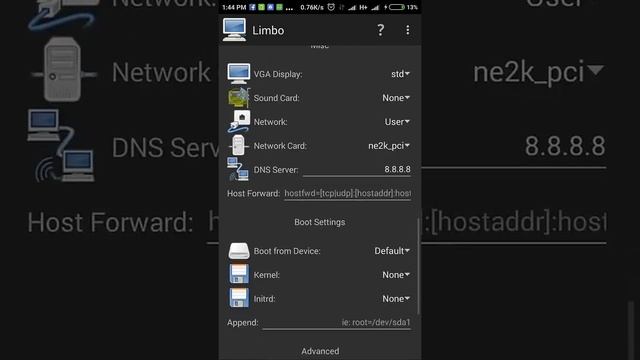Click the Network cable icon
Image resolution: width=640 pixels, height=360 pixels.
(x=239, y=122)
